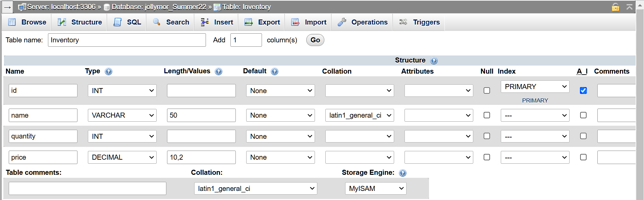Click the Storage Engine help icon
This screenshot has height=200, width=644.
402,173
